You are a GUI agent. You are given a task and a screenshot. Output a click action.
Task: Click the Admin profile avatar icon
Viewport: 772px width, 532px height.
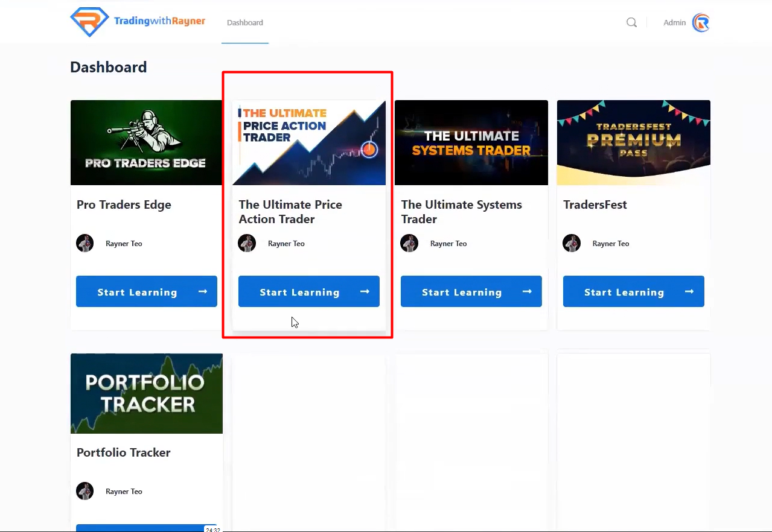(701, 23)
